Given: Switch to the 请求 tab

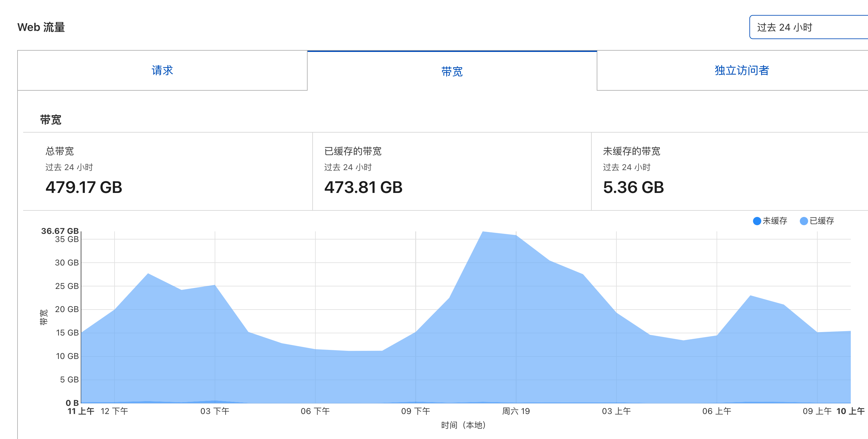Looking at the screenshot, I should tap(162, 70).
